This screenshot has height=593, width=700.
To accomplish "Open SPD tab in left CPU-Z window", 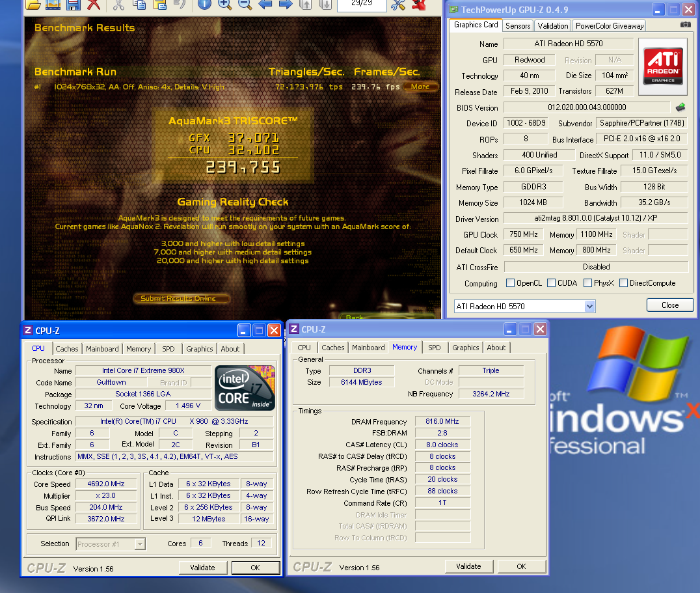I will (168, 349).
